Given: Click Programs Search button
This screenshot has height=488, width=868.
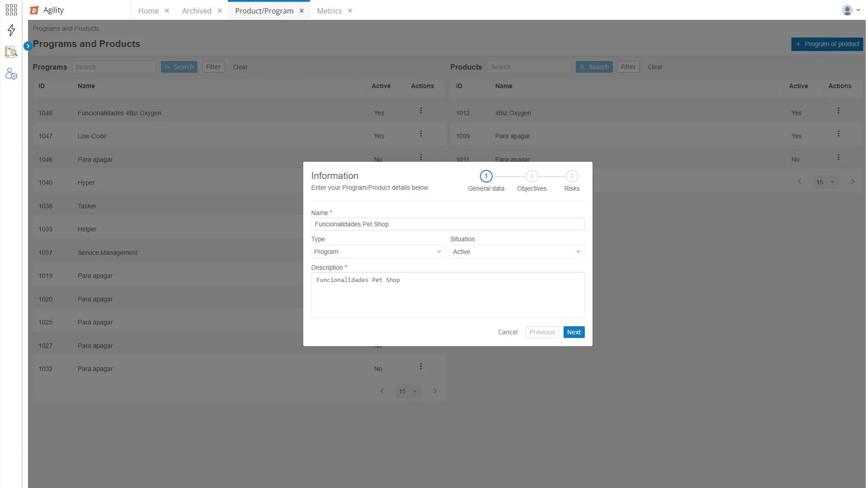Looking at the screenshot, I should click(x=179, y=67).
